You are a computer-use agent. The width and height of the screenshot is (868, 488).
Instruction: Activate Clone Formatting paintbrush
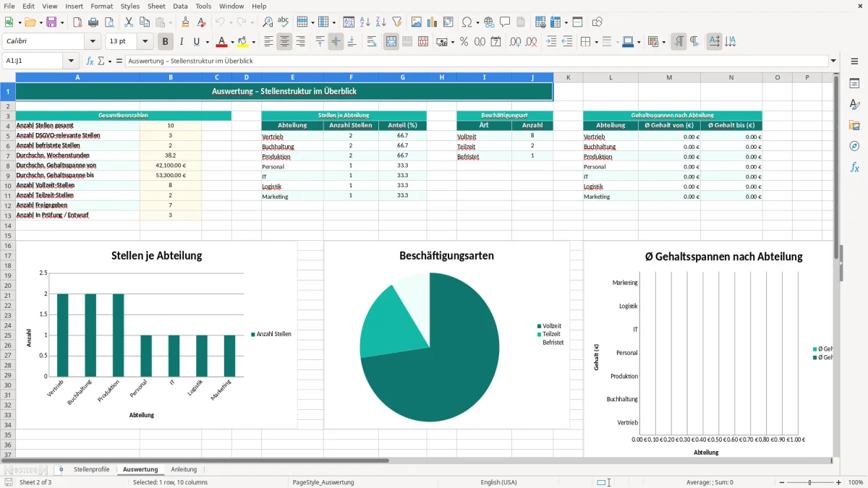[x=185, y=22]
